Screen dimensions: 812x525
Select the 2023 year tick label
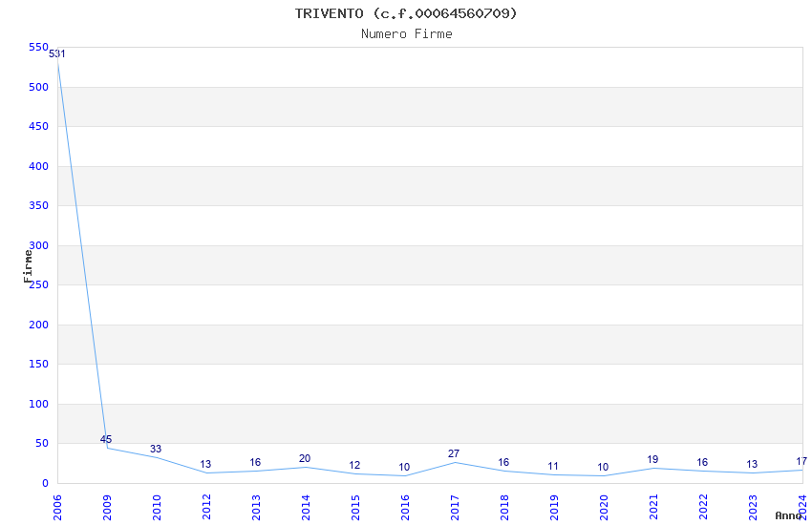[x=753, y=508]
